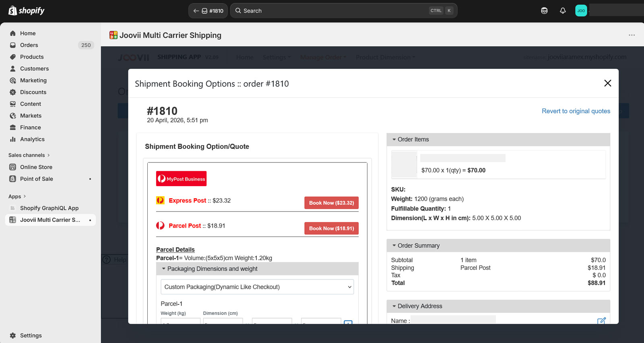The image size is (644, 343).
Task: Collapse the Order Summary panel
Action: coord(498,246)
